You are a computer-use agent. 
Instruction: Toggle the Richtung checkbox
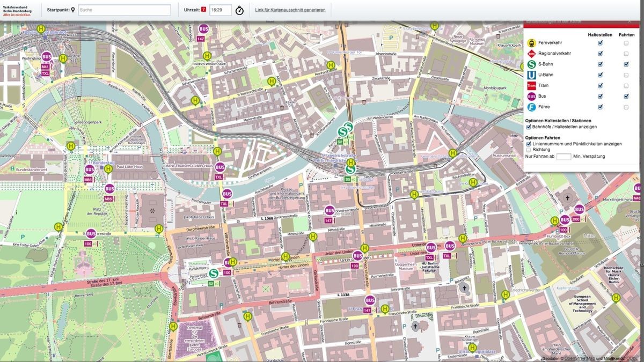[x=529, y=150]
